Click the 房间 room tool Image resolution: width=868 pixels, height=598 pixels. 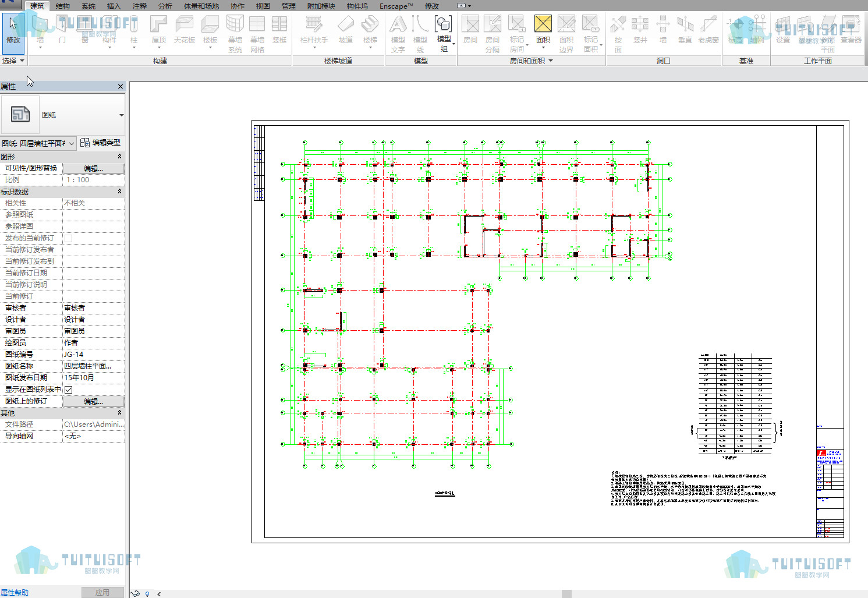[470, 30]
